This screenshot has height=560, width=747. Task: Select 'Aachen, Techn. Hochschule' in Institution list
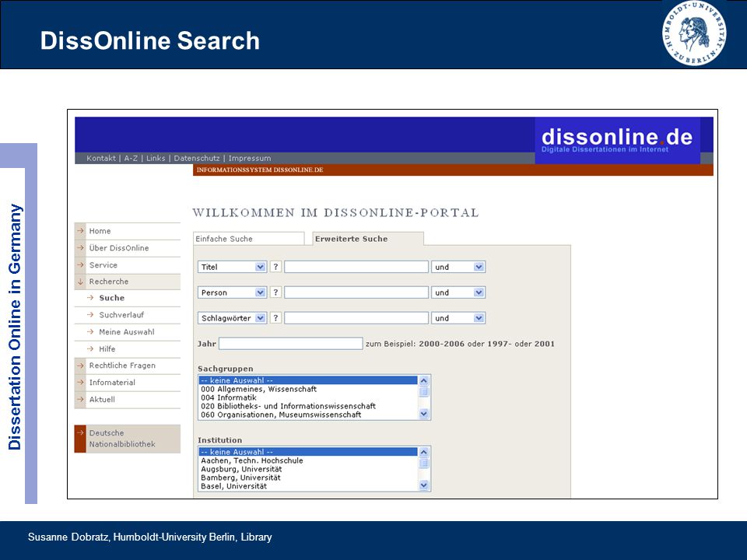pyautogui.click(x=308, y=460)
